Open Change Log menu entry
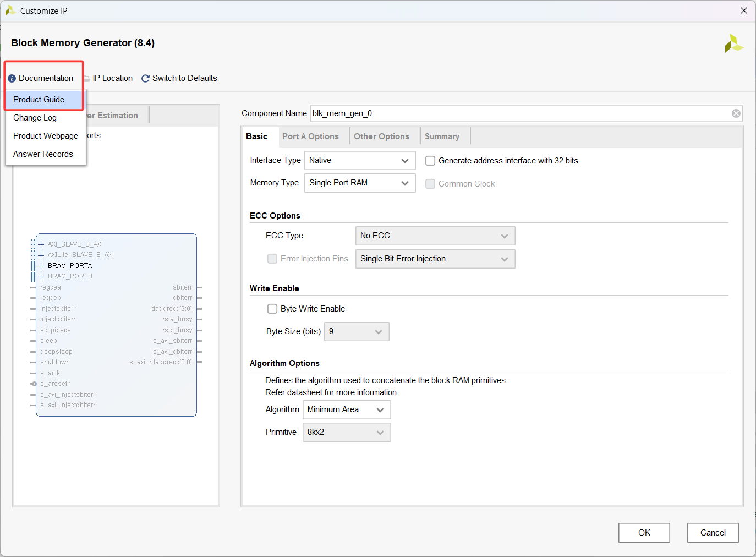The width and height of the screenshot is (756, 557). tap(46, 118)
